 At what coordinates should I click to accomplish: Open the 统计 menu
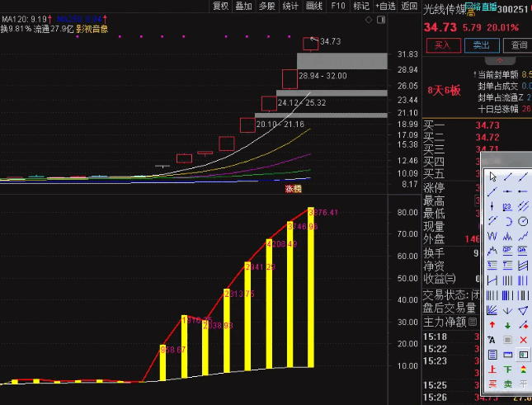(x=290, y=6)
